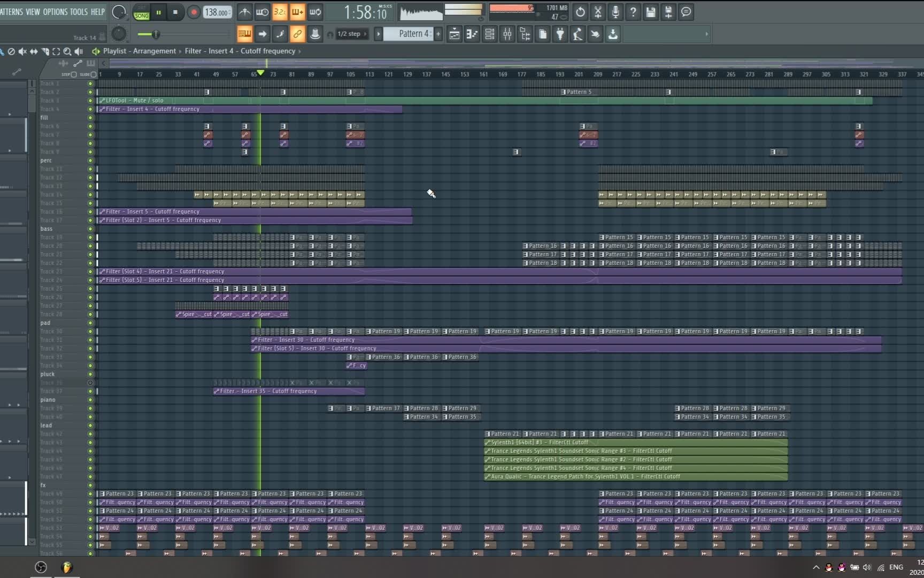Open undo history icon

580,12
